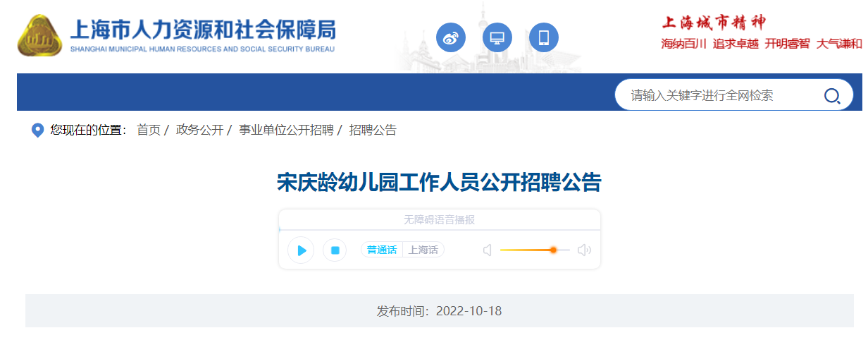
Task: Click the audio progress bar track
Action: click(440, 230)
